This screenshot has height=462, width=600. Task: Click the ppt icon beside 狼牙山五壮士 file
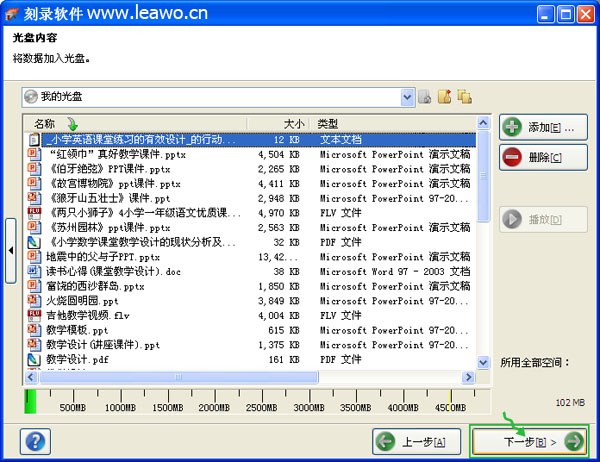click(34, 198)
